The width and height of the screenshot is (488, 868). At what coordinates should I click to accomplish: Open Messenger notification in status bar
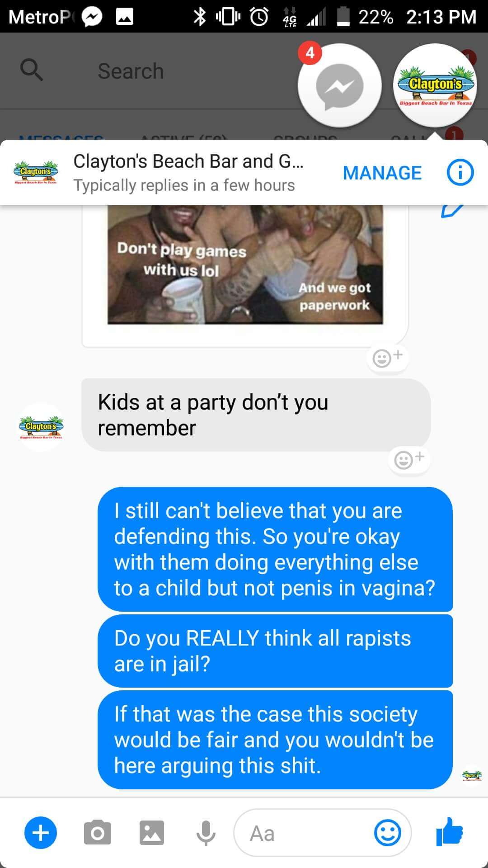[x=92, y=17]
